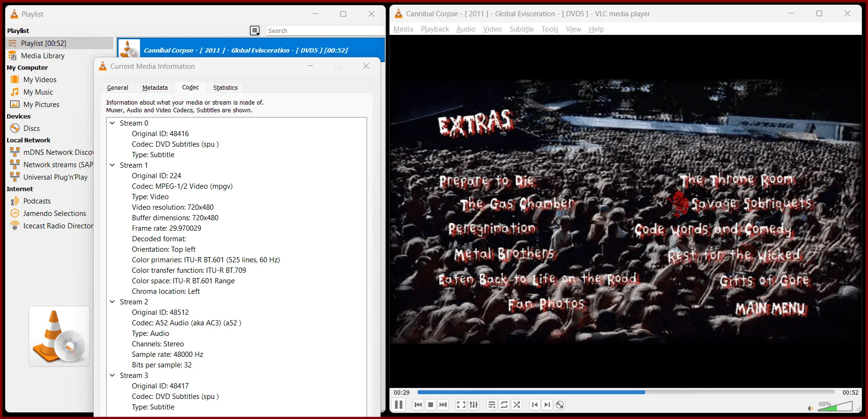Screen dimensions: 868x419
Task: Change playlist view mode icon beside Search
Action: pos(255,31)
